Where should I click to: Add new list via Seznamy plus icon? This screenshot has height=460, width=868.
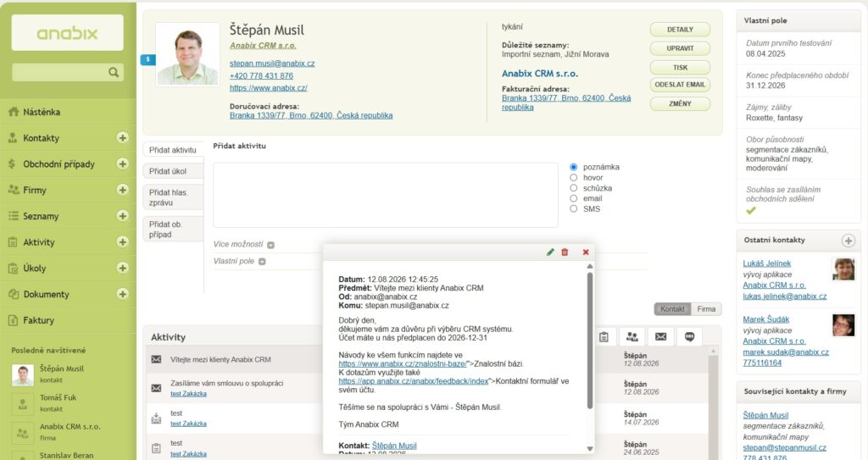(122, 215)
